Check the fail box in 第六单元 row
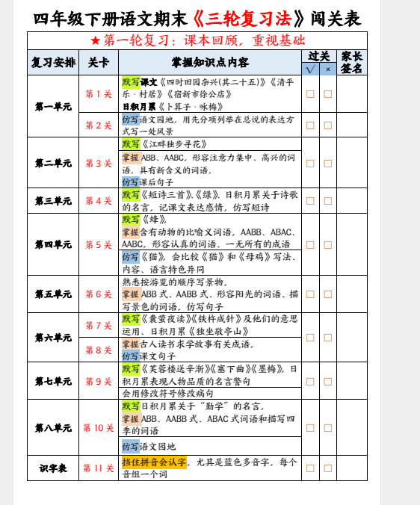Viewport: 420px width, 505px height. click(328, 338)
